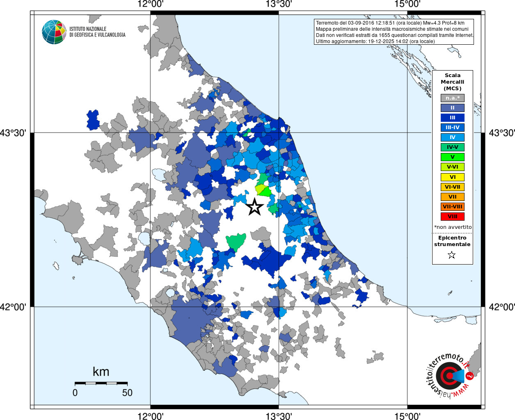Select the V-VI legend swatch

pyautogui.click(x=453, y=167)
